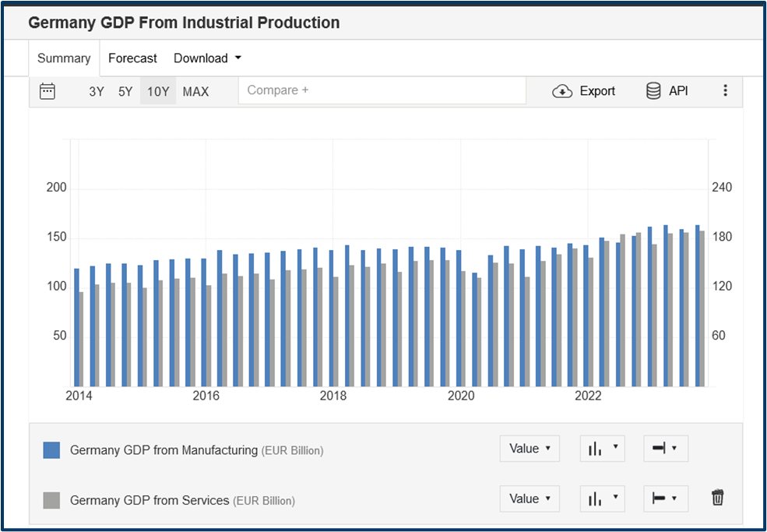Switch to MAX time range

pyautogui.click(x=195, y=91)
